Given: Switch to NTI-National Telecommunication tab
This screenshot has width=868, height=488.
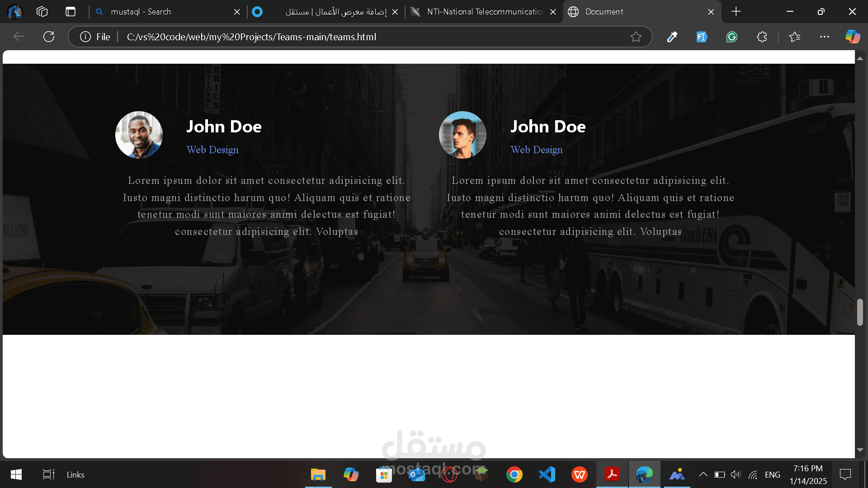Looking at the screenshot, I should coord(484,12).
